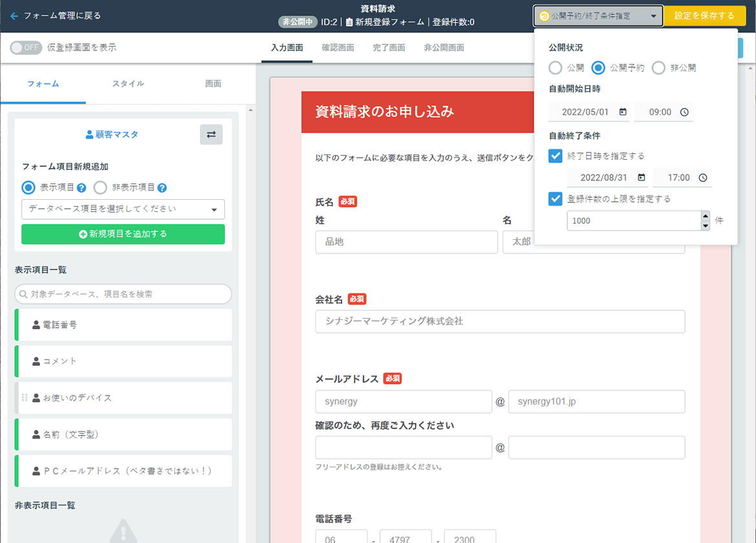This screenshot has height=543, width=756.
Task: Click the person icon on コメント item
Action: [36, 361]
